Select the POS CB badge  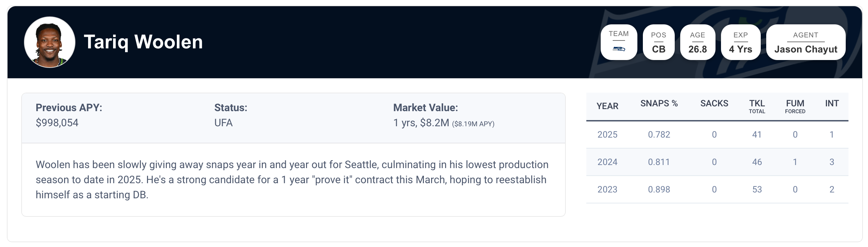coord(658,43)
